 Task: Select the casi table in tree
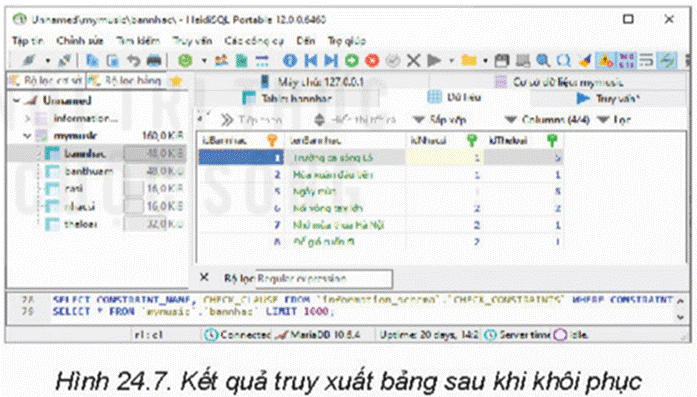point(74,188)
